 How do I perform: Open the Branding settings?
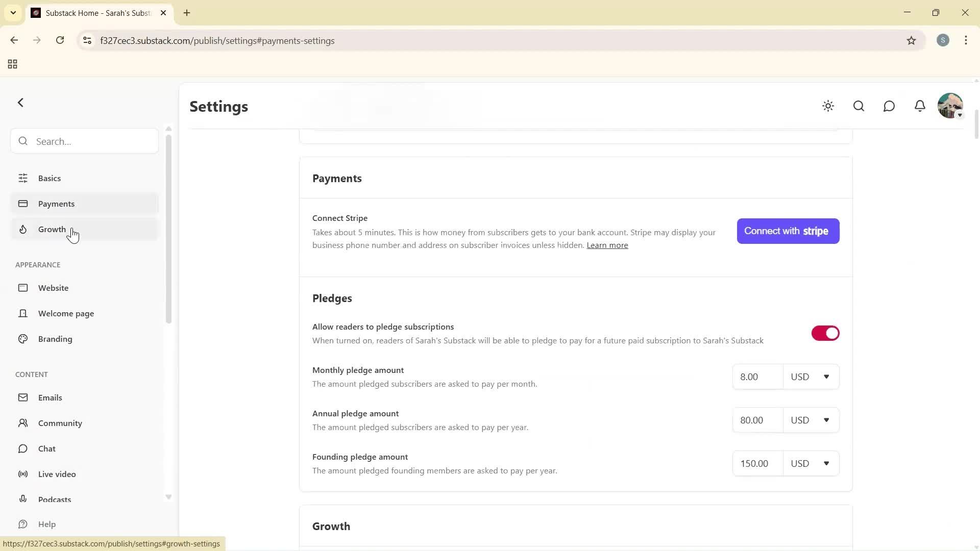click(x=55, y=338)
